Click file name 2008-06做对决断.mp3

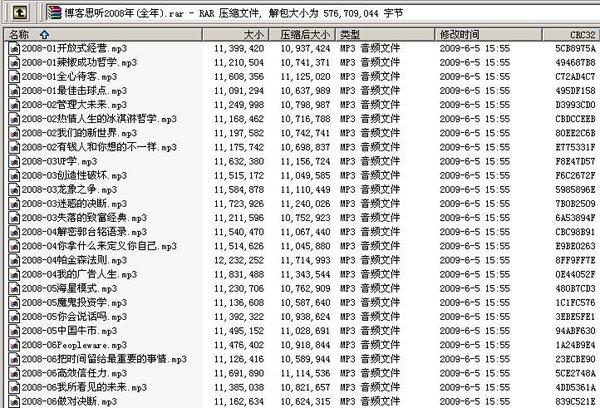[69, 401]
